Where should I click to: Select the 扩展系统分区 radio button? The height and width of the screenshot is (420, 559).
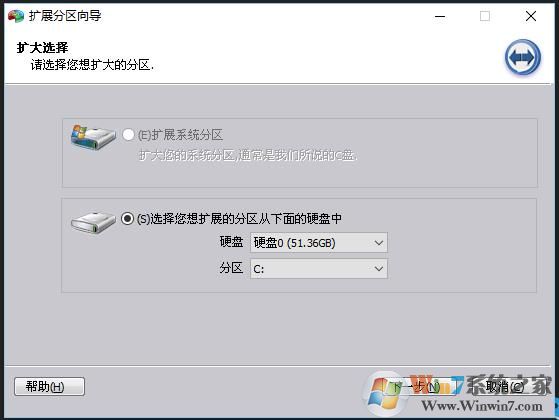(128, 134)
